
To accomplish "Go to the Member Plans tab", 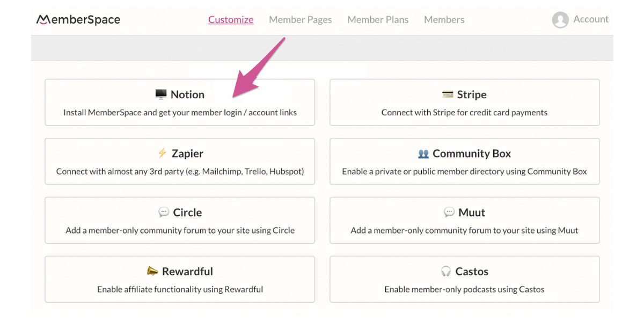I will (378, 20).
